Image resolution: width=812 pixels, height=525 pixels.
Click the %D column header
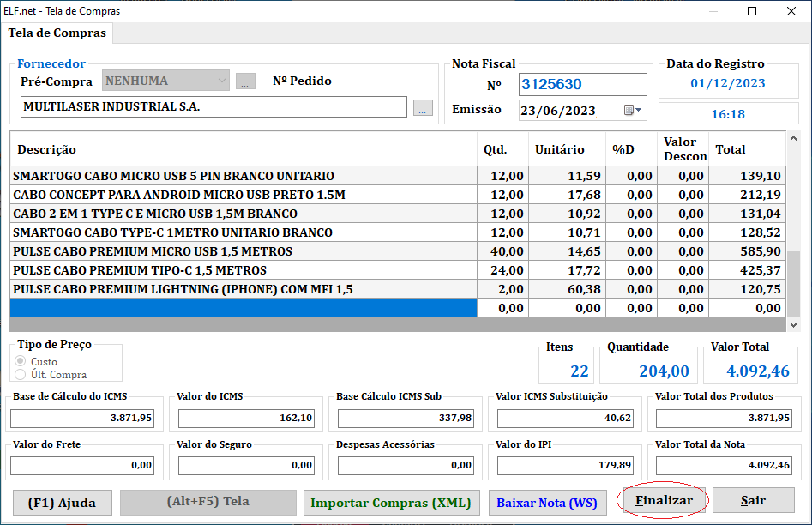point(632,149)
